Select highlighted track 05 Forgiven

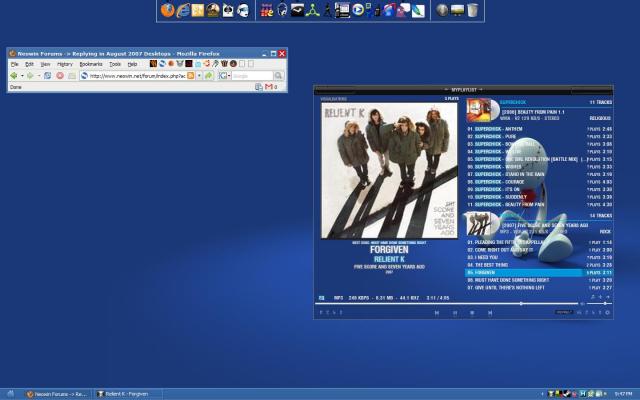(539, 273)
